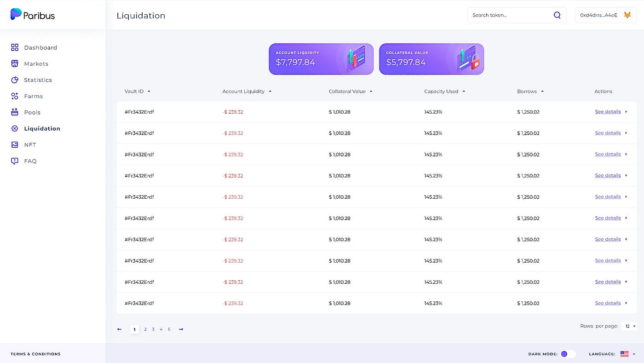Go to next page with right arrow
The width and height of the screenshot is (644, 363).
[x=181, y=329]
